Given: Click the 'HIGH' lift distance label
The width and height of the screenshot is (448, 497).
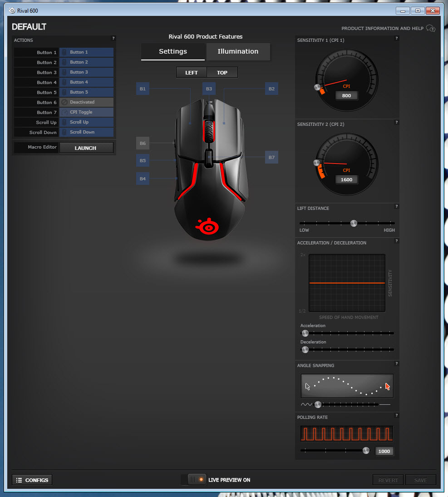Looking at the screenshot, I should pyautogui.click(x=389, y=230).
